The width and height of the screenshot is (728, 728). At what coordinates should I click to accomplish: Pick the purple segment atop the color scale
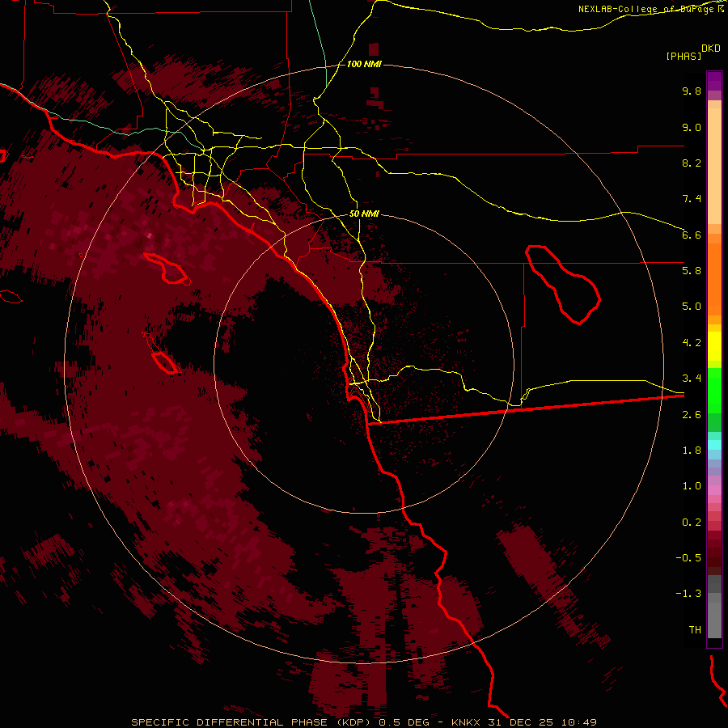(714, 81)
